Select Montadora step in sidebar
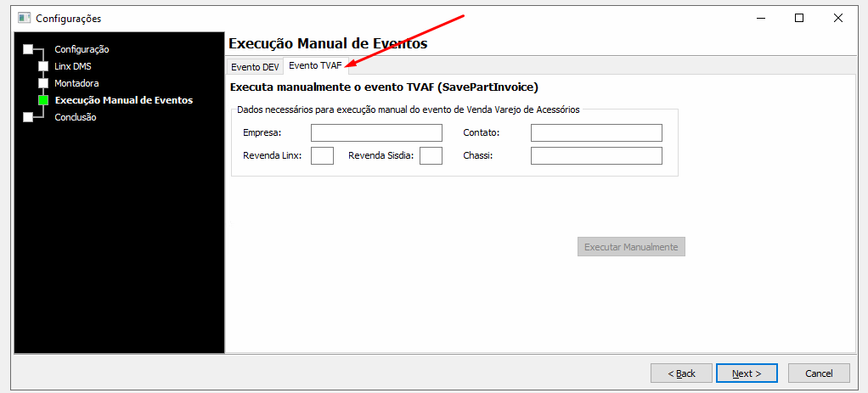868x393 pixels. [x=76, y=83]
